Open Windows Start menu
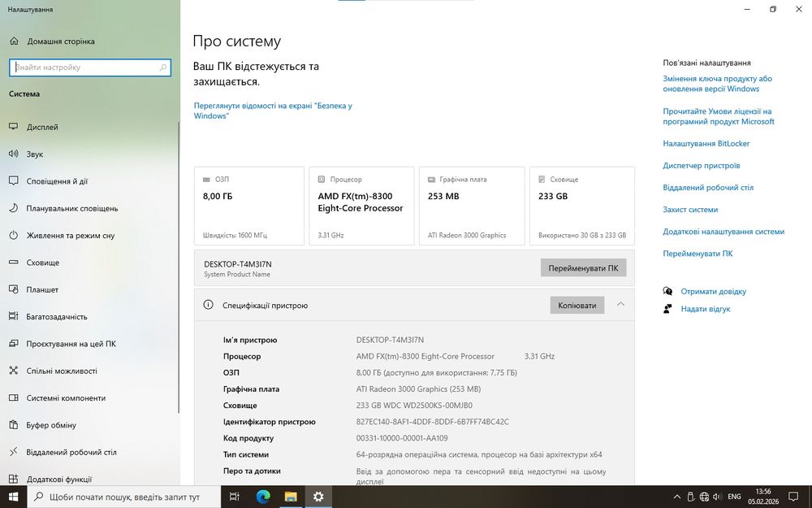The width and height of the screenshot is (812, 508). coord(13,497)
